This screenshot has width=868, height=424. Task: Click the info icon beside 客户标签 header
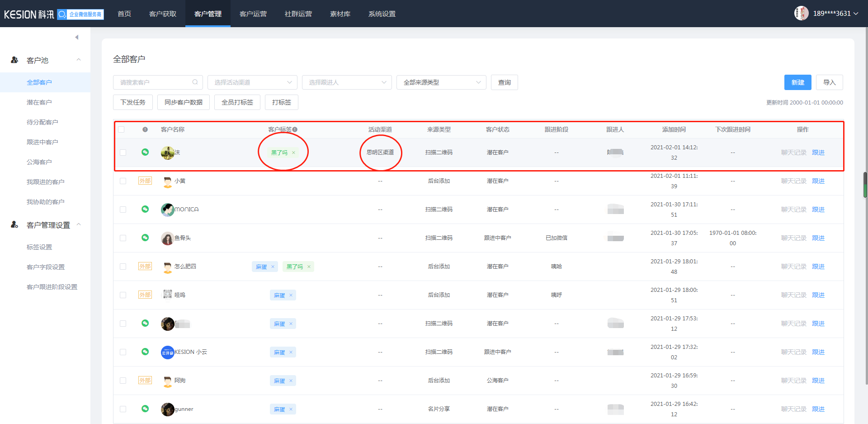coord(295,129)
